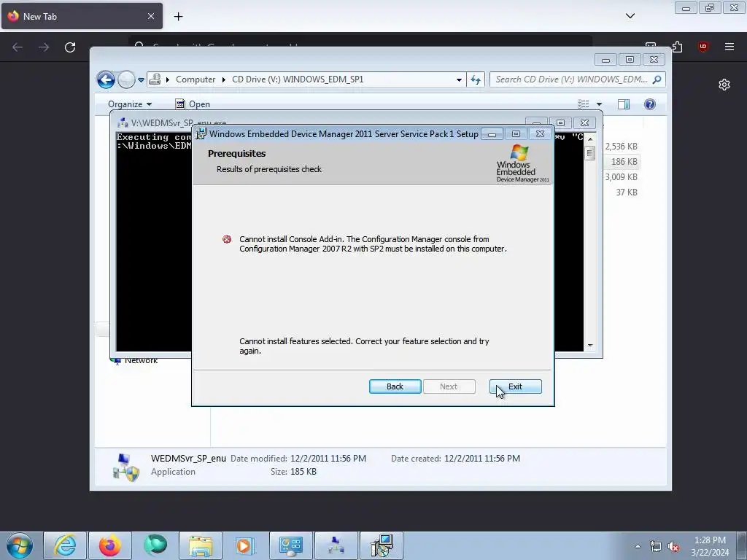Click the console window scrollbar down arrow

[590, 346]
